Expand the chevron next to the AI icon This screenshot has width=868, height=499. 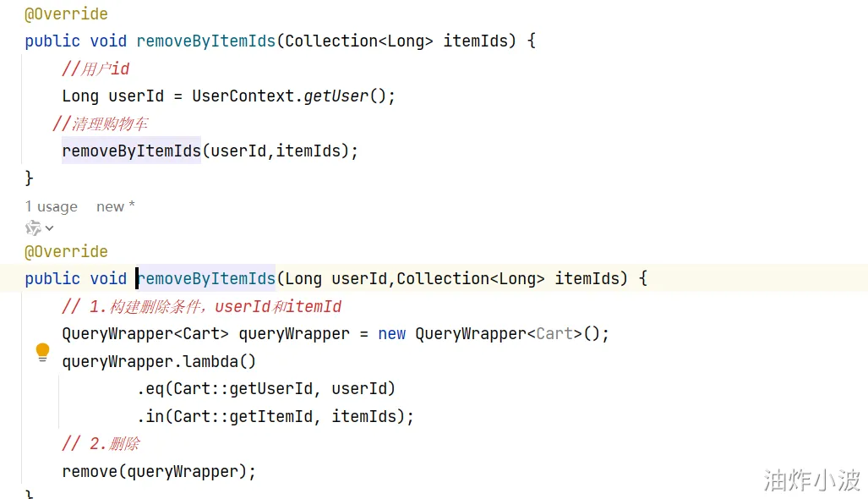click(49, 228)
